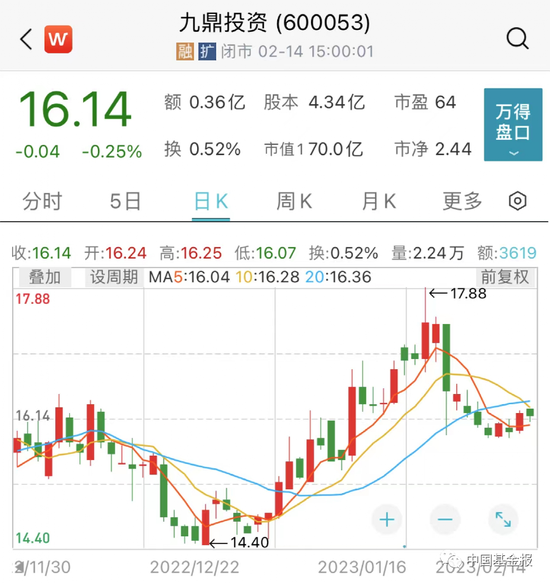Click the 设周期 period button
Screen dimensions: 550x584
tap(114, 277)
